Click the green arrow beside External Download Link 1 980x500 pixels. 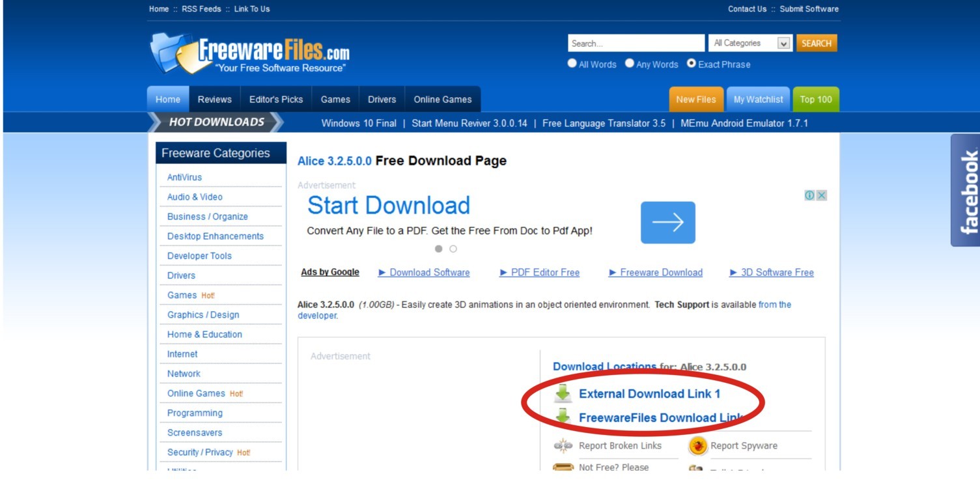[x=563, y=393]
